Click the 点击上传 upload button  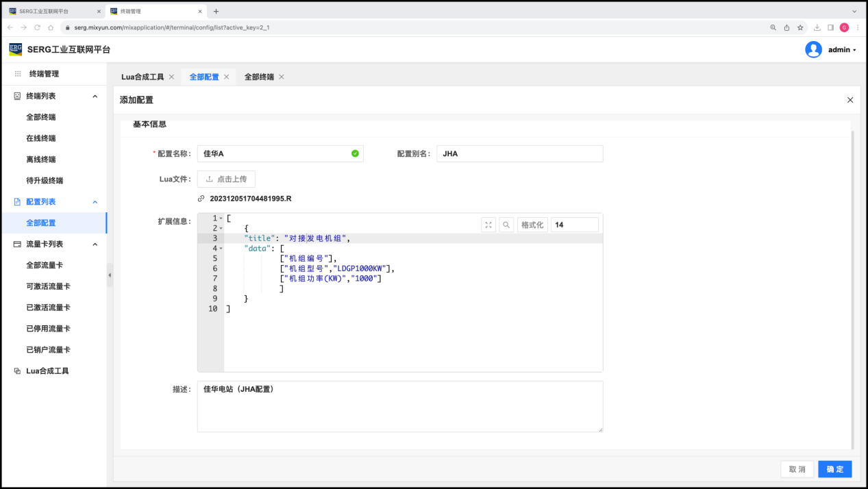[x=226, y=179]
